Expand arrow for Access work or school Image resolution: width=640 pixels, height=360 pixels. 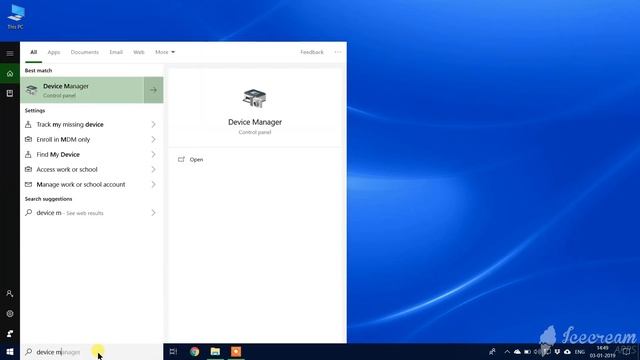tap(153, 169)
